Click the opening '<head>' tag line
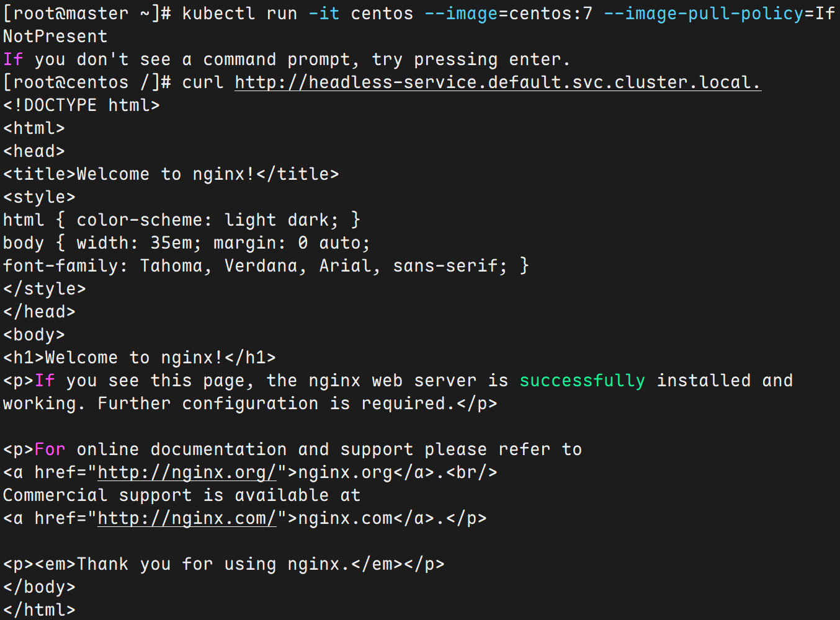840x620 pixels. (34, 151)
